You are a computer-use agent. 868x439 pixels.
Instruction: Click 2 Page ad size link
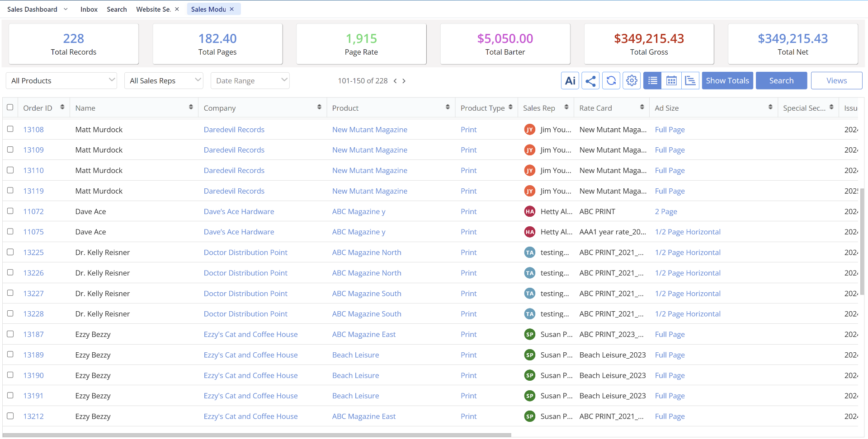666,211
